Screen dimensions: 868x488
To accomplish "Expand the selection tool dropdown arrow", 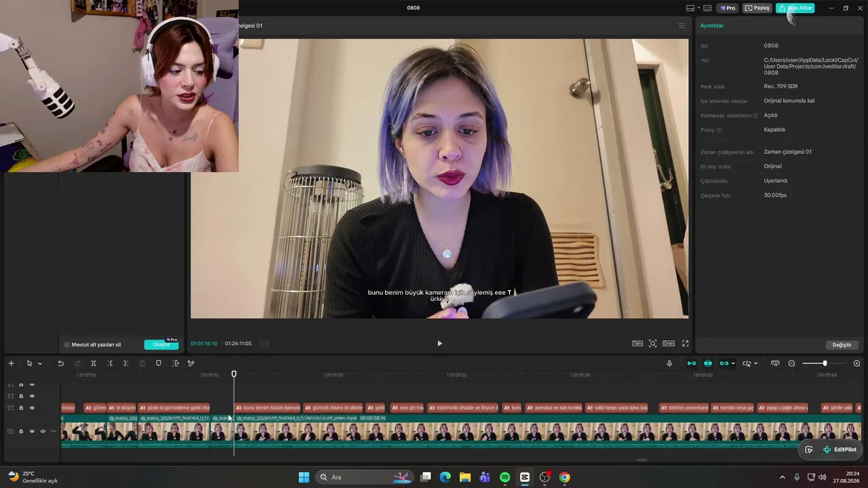I will point(40,364).
